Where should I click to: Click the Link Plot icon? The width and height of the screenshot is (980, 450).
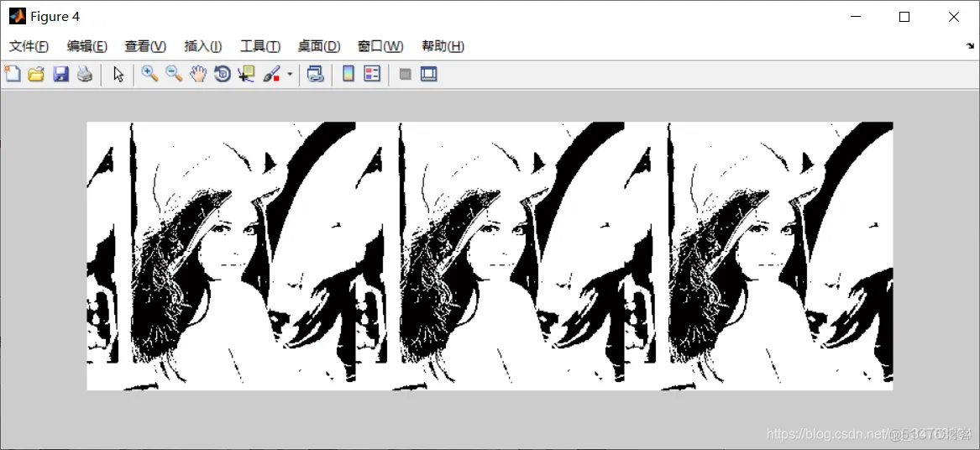point(315,75)
